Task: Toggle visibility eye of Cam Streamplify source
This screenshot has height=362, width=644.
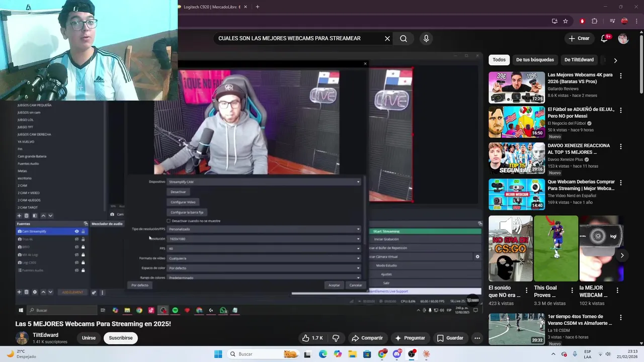Action: tap(76, 231)
